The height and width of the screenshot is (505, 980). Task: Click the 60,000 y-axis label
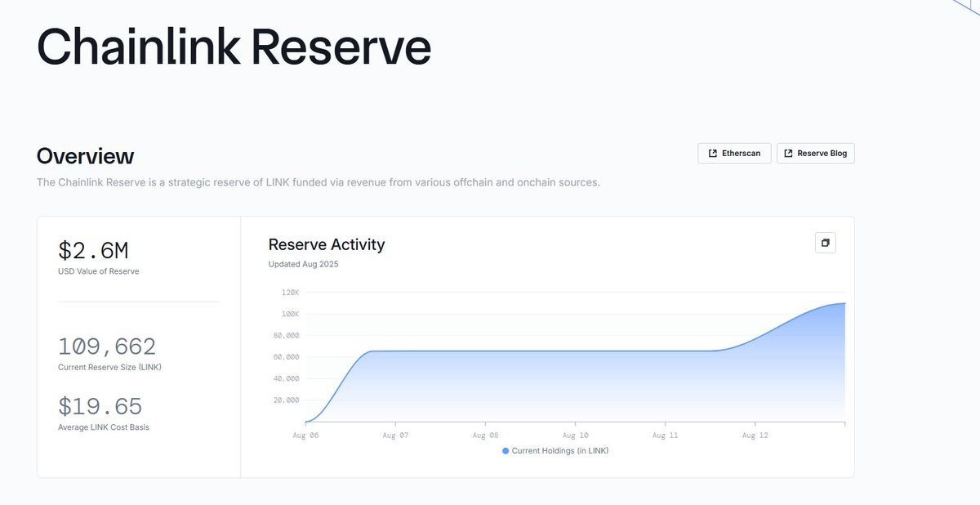click(x=285, y=357)
